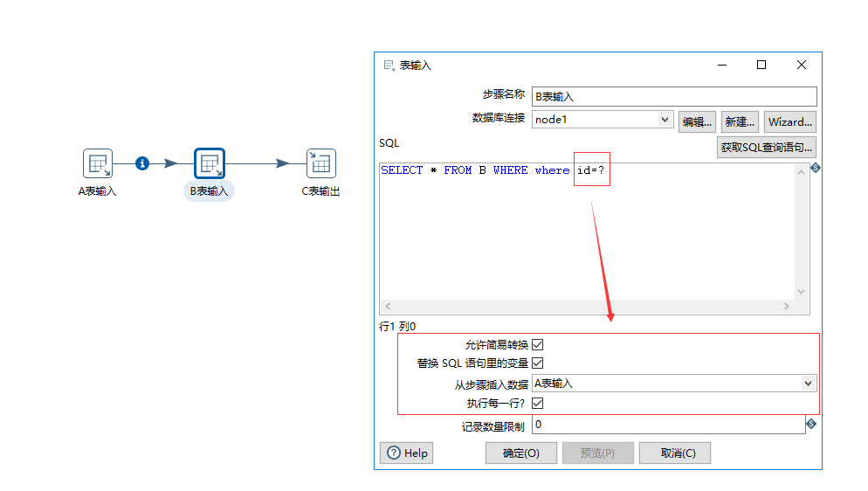Click the C表输出 label on canvas
This screenshot has width=868, height=491.
[x=320, y=191]
